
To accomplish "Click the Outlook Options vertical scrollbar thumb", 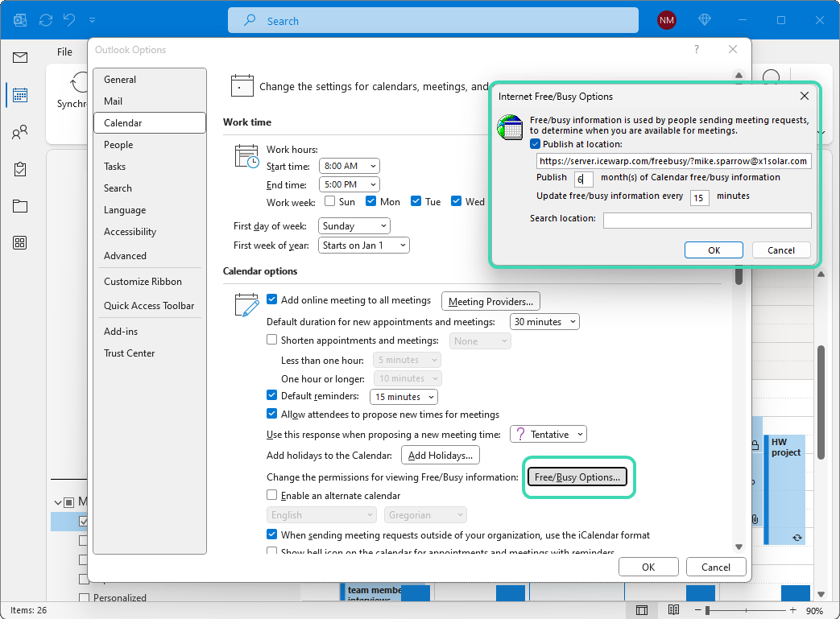I will pos(739,277).
